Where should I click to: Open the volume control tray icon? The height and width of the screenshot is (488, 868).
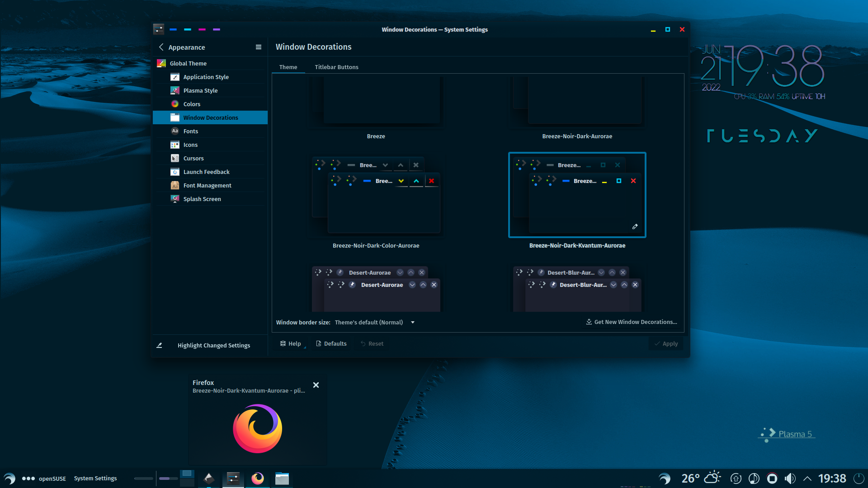[x=790, y=478]
